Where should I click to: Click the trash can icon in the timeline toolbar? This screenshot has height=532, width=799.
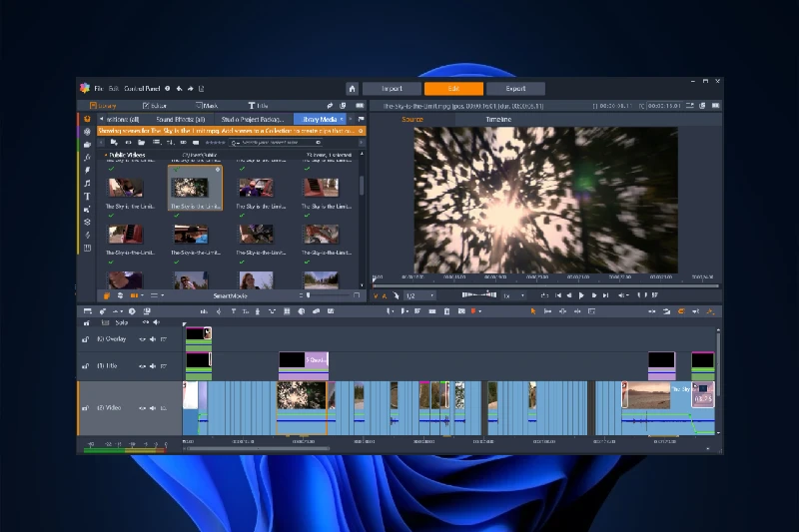pyautogui.click(x=446, y=311)
